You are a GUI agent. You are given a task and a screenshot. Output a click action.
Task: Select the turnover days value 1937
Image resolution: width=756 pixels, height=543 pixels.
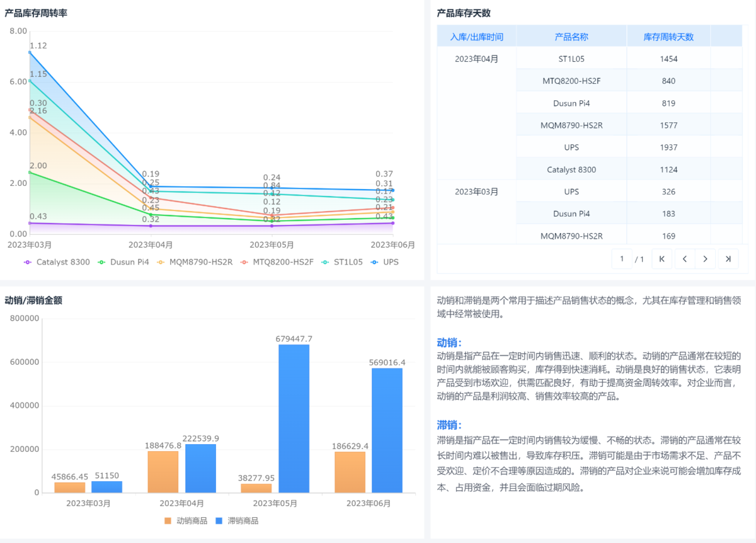click(668, 147)
